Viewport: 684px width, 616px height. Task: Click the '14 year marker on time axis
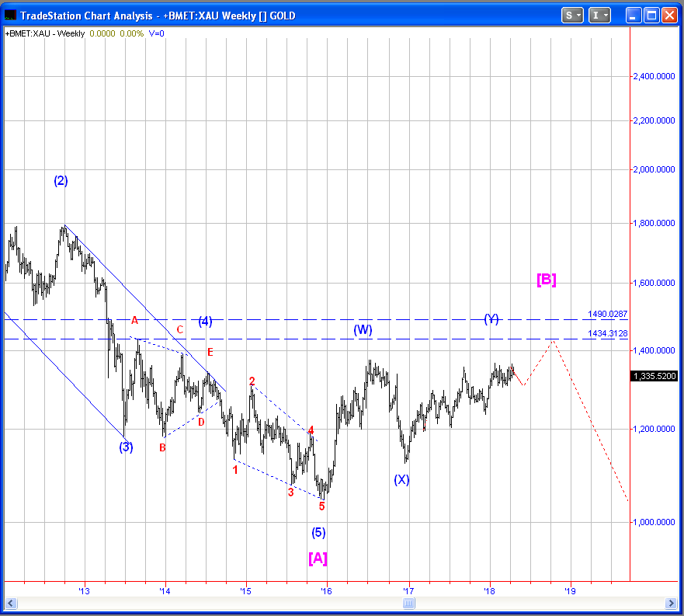pyautogui.click(x=165, y=591)
